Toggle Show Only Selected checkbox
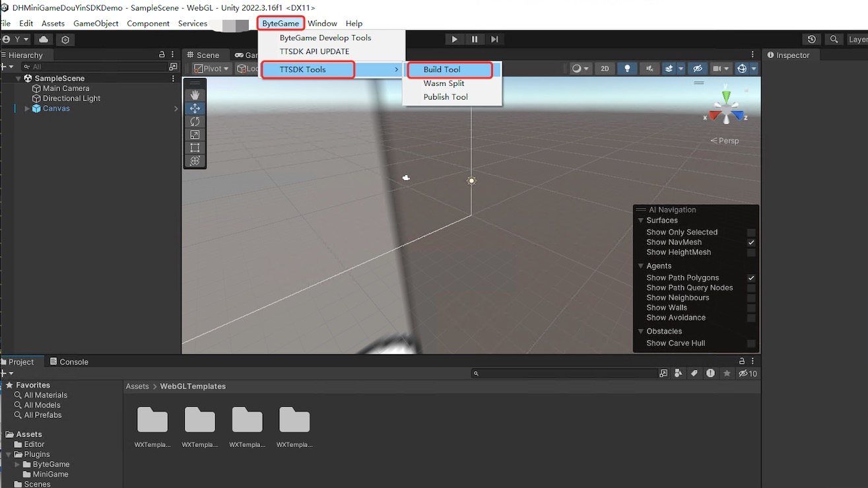The width and height of the screenshot is (868, 488). [751, 232]
